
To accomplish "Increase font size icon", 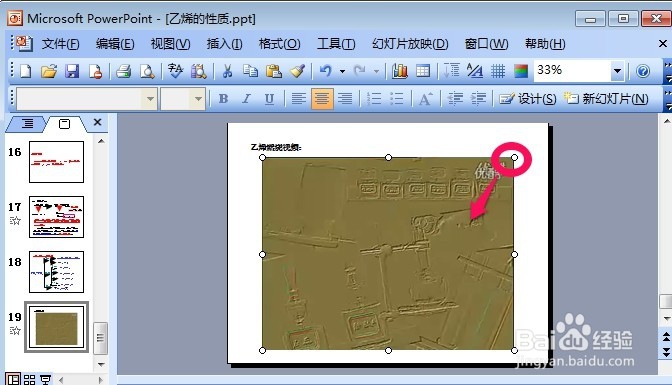I will tap(425, 99).
